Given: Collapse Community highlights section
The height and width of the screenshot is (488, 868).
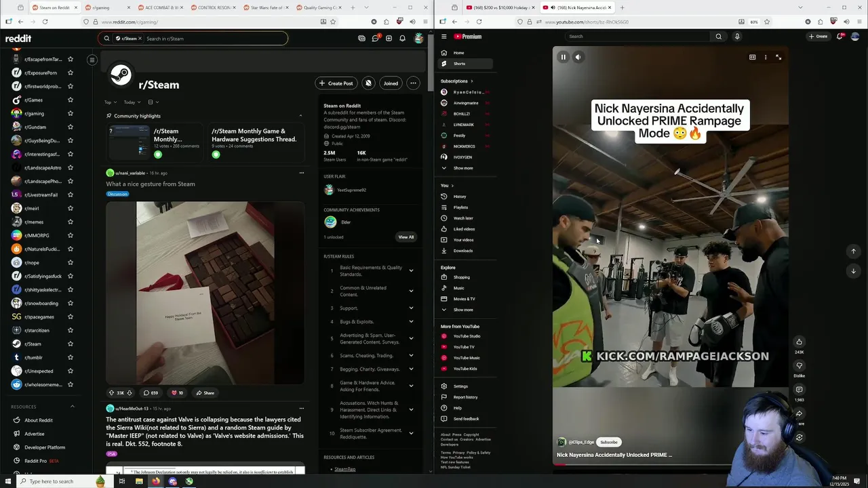Looking at the screenshot, I should point(300,116).
